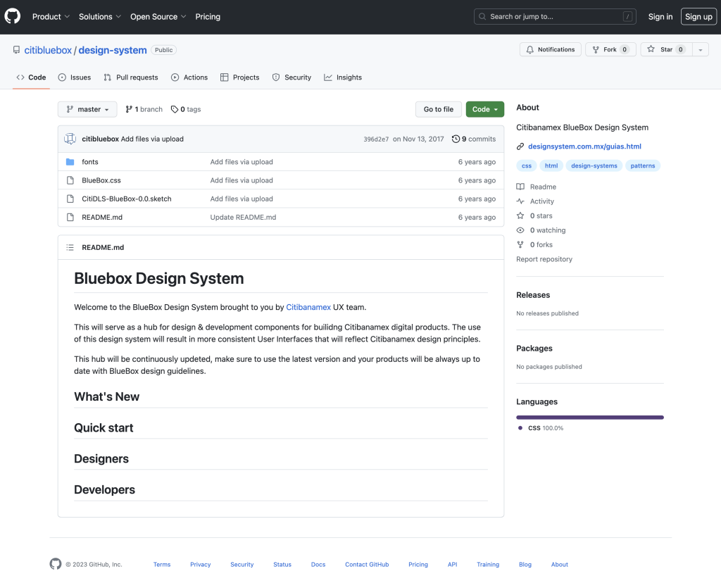
Task: Click the eye icon next to 0 watching
Action: [520, 230]
